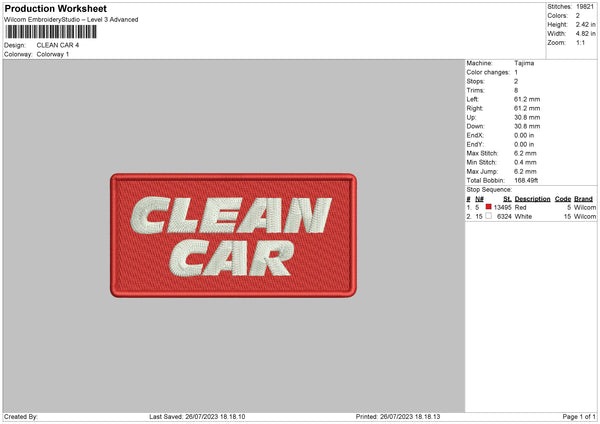This screenshot has width=600, height=424.
Task: Click the 'Colorway 1' value
Action: point(53,54)
